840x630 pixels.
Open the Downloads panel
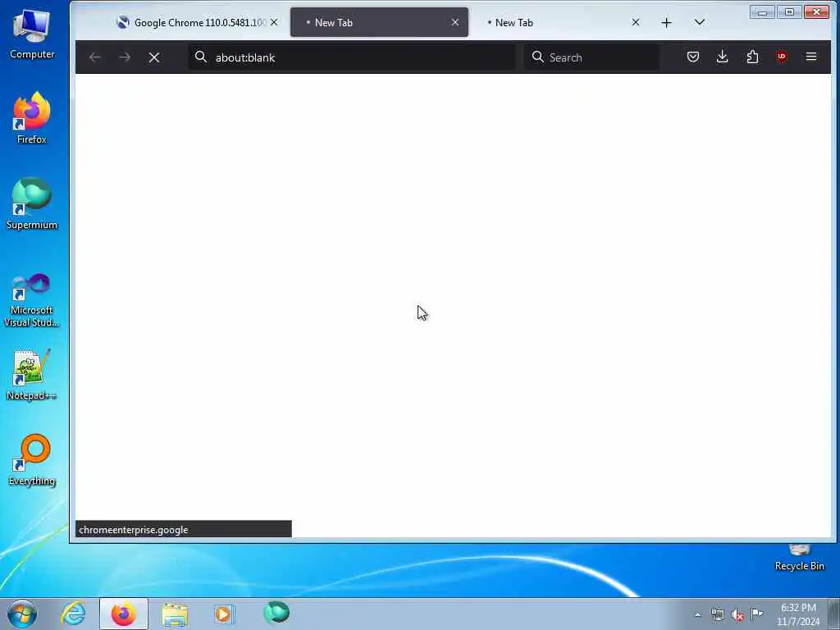point(723,57)
